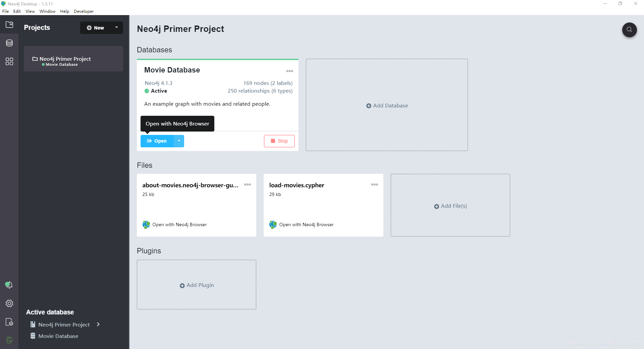Click the Movie Database card title

tap(172, 70)
